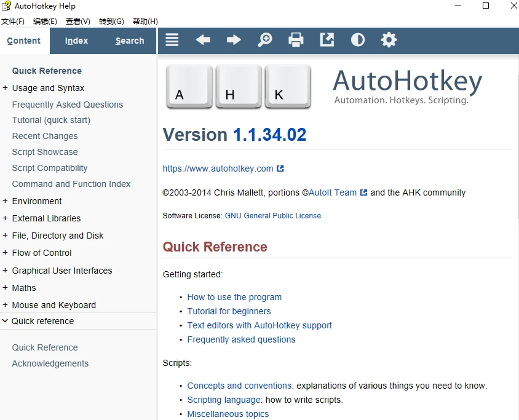
Task: Click the version number 1.1.34.02 link
Action: (269, 135)
